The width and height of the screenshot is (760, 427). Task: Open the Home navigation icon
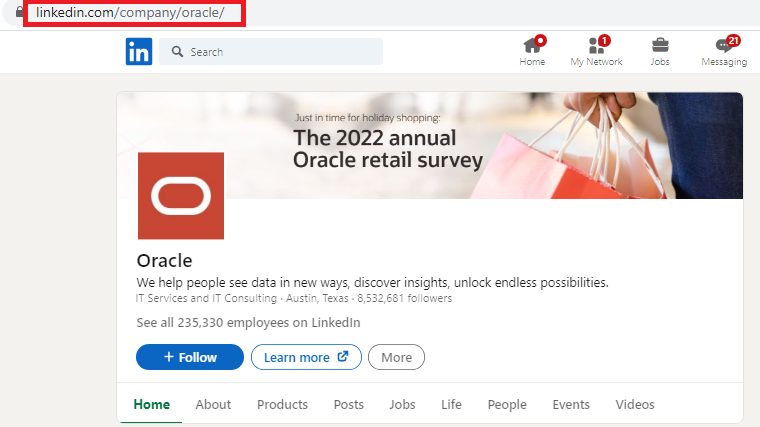[532, 51]
